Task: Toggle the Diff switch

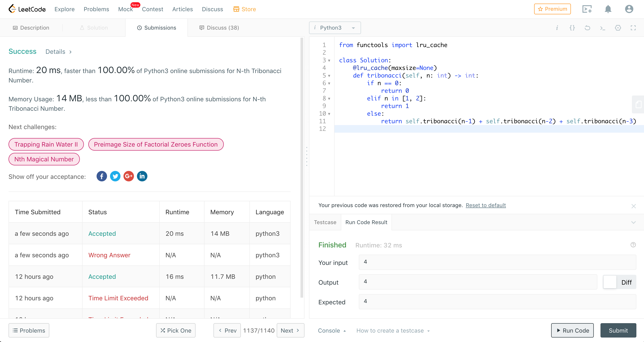Action: 619,282
